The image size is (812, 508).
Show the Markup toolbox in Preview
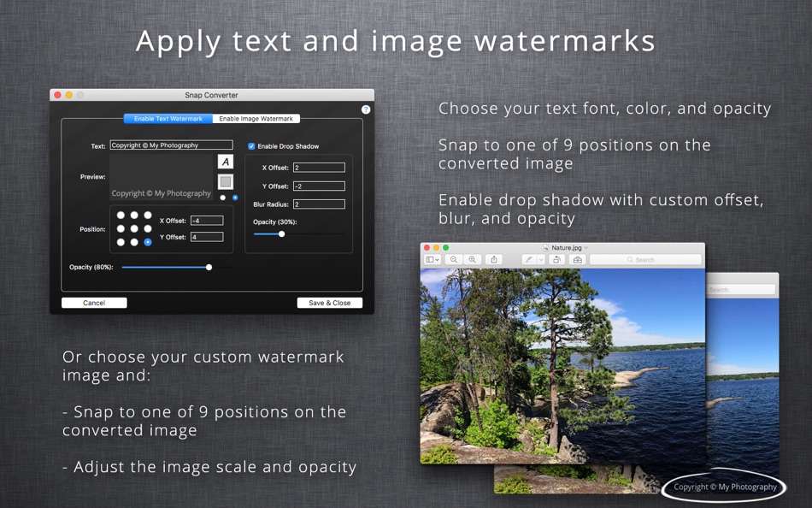578,259
